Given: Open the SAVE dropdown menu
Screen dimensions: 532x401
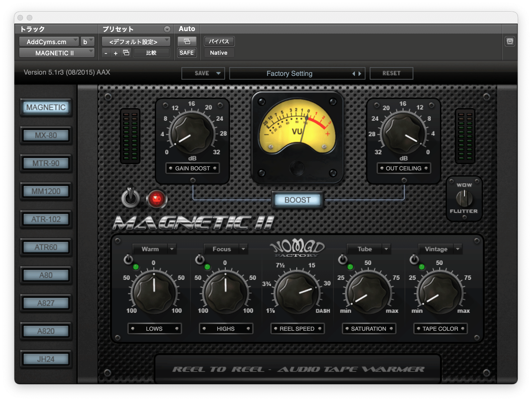Looking at the screenshot, I should tap(203, 73).
